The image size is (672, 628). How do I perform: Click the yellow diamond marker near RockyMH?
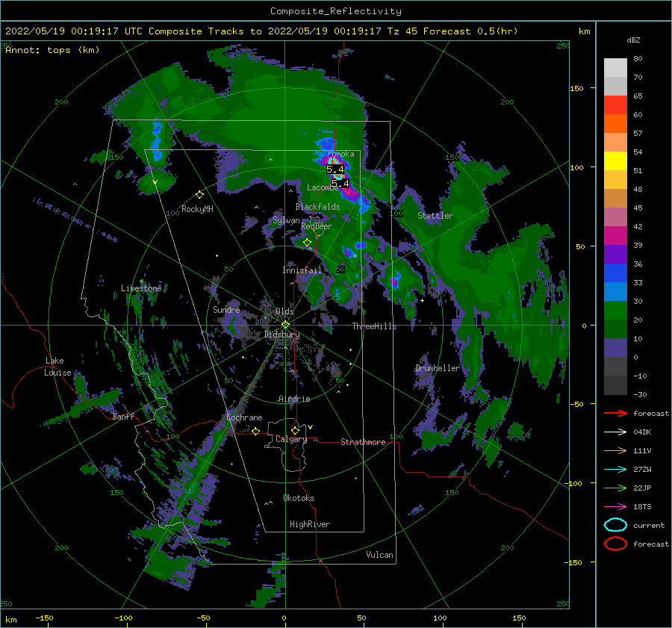point(199,195)
